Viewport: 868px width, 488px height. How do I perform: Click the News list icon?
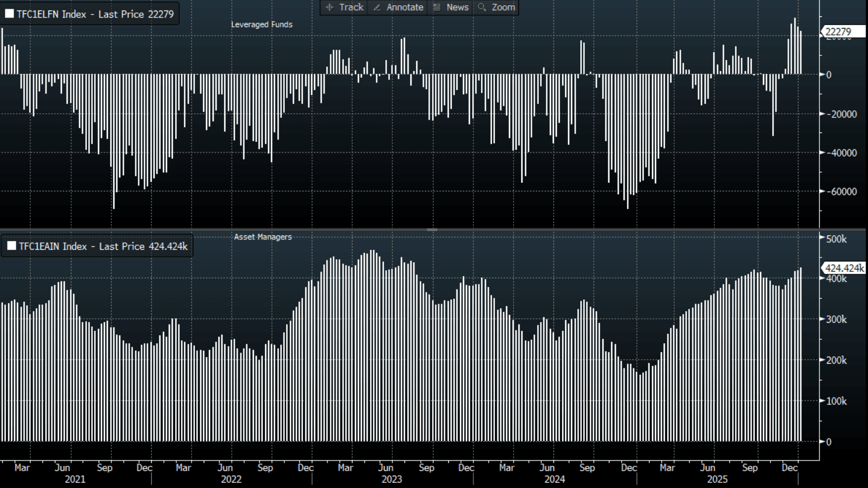click(x=437, y=8)
